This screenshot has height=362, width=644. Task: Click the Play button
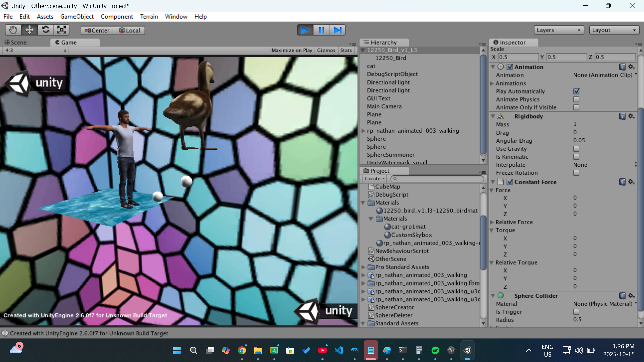(305, 30)
